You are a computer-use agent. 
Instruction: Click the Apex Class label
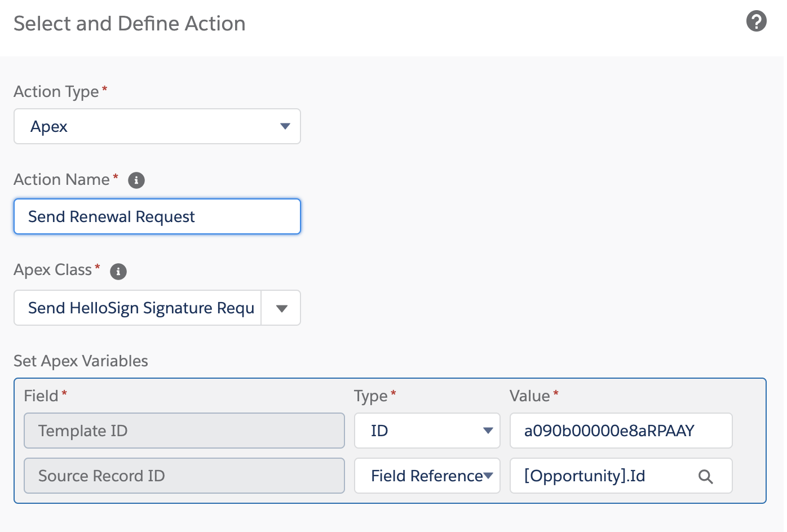(x=53, y=270)
